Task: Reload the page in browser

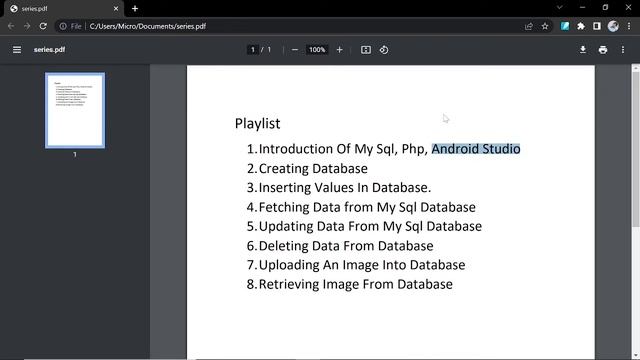Action: coord(43,26)
